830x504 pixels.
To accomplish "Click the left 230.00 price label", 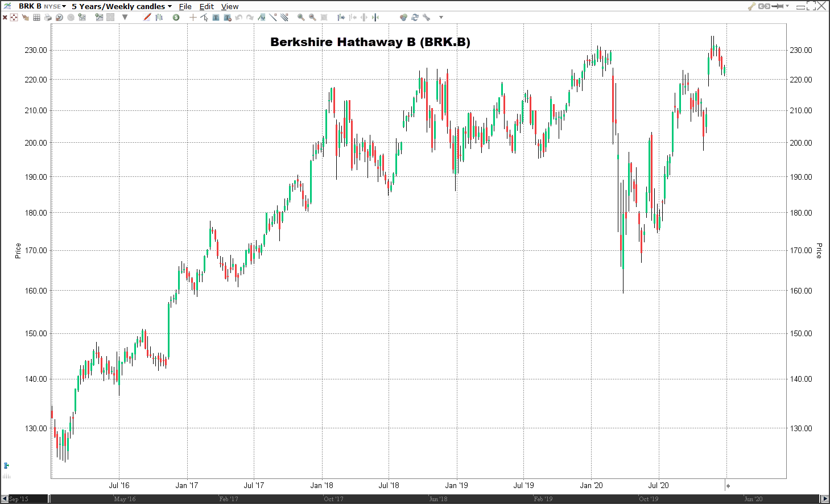I will [36, 50].
